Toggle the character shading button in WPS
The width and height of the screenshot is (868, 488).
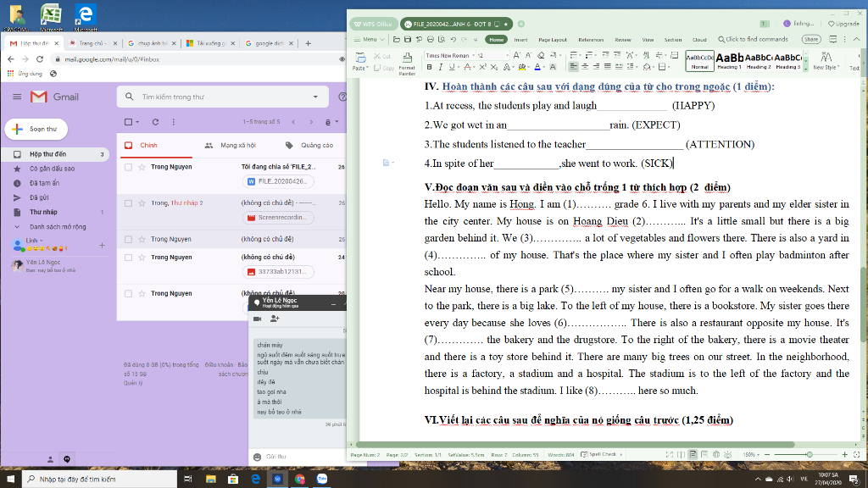pyautogui.click(x=553, y=67)
